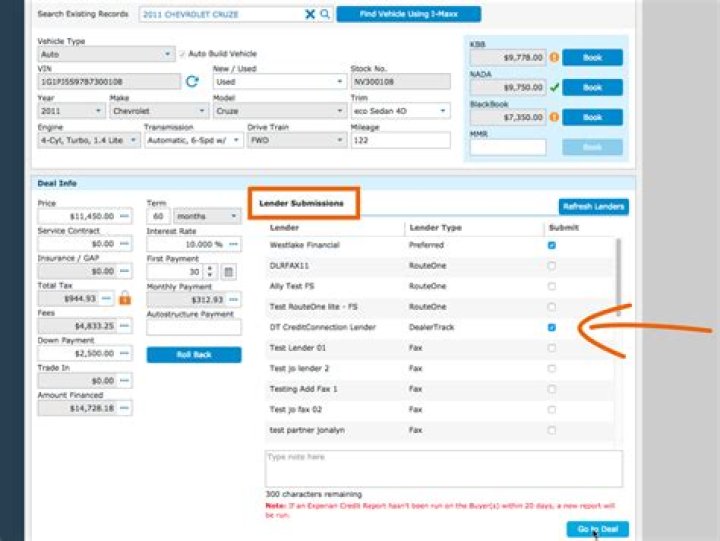Open First Payment calendar icon

(x=228, y=272)
